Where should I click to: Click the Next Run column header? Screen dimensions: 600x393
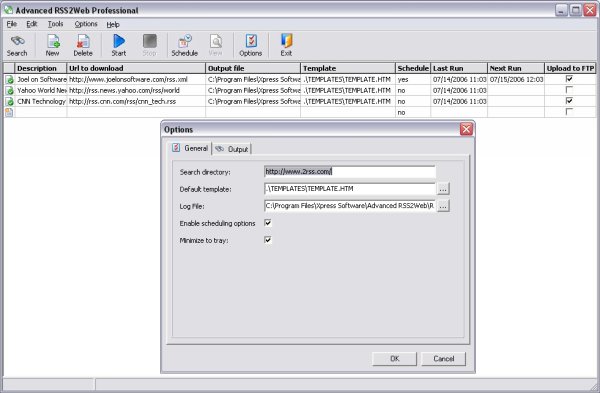coord(516,68)
